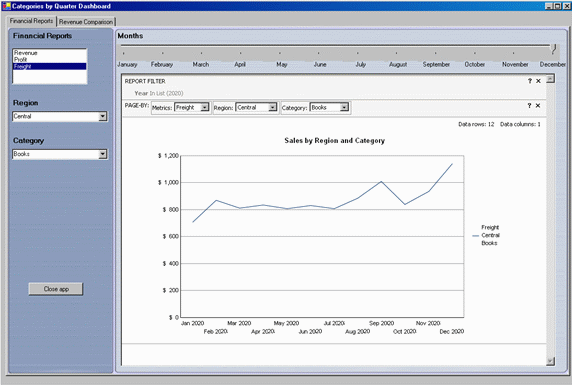The height and width of the screenshot is (385, 572).
Task: Click the $ 1,000 axis label
Action: point(168,182)
